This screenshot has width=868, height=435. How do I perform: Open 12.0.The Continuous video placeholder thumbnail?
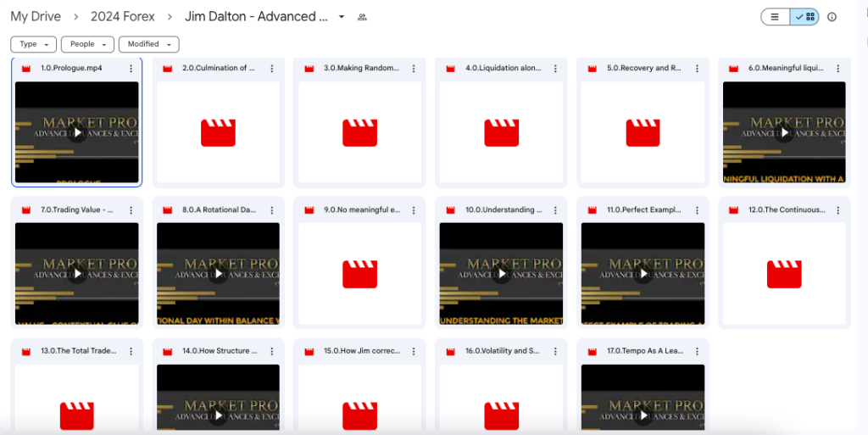click(784, 273)
